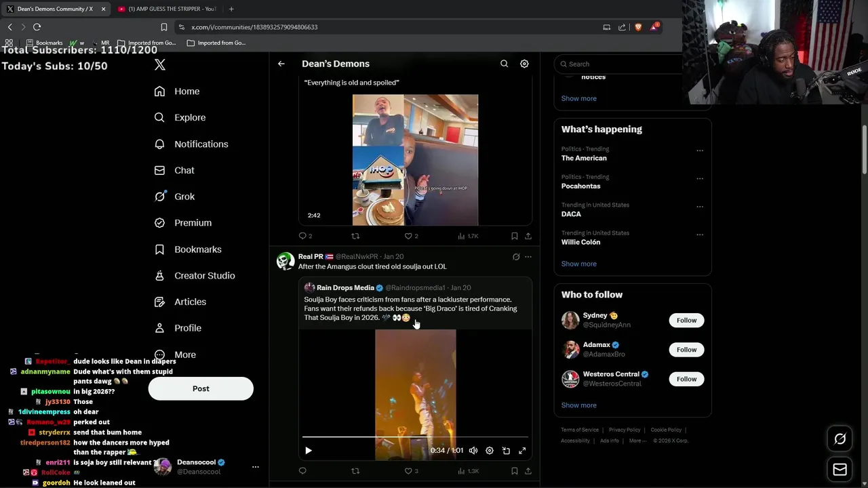Play the Soulja Boy video

(x=309, y=451)
